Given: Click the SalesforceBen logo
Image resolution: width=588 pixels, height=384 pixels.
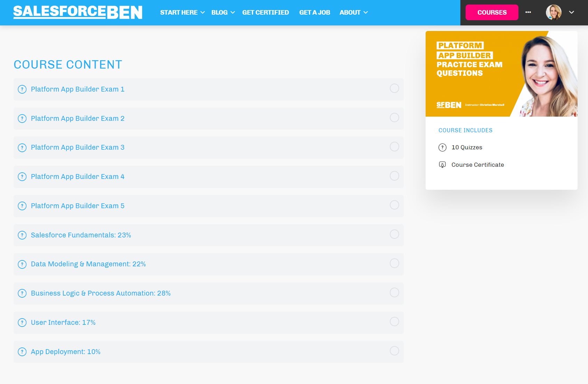Looking at the screenshot, I should click(x=78, y=12).
